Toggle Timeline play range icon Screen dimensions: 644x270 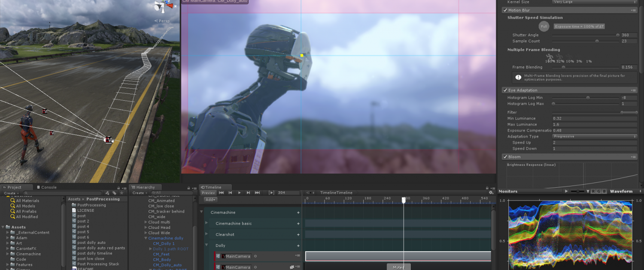(x=271, y=193)
